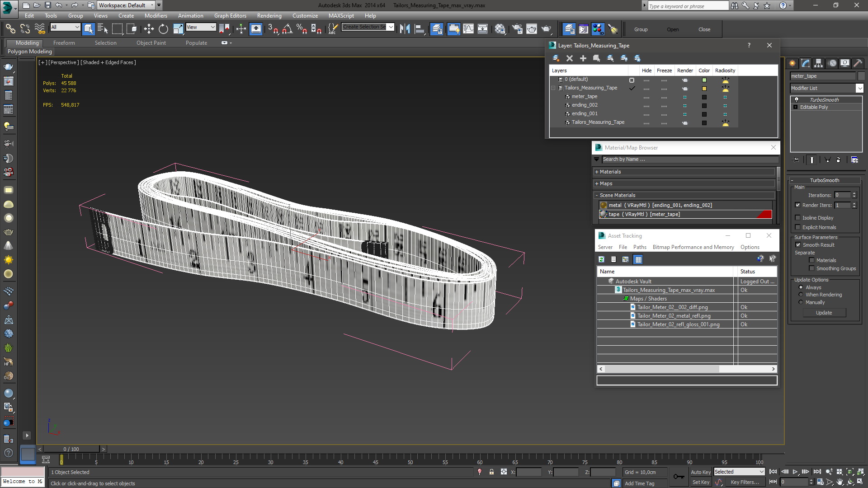Click color swatch of layer 0 (default)

point(704,80)
